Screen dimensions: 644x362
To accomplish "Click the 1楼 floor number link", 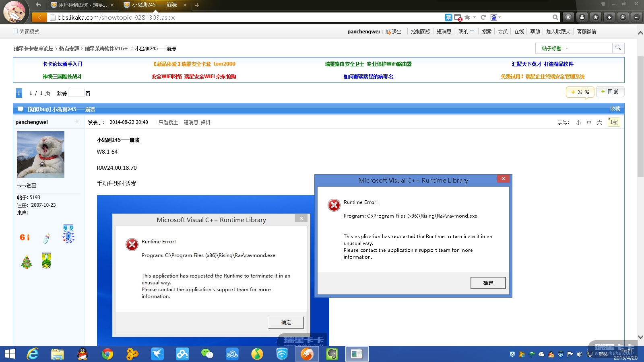I will pyautogui.click(x=614, y=122).
